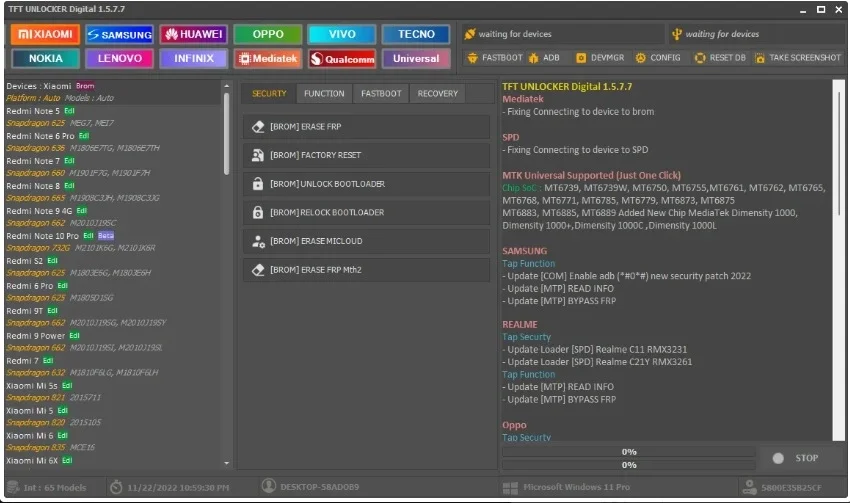Click device list scroll down arrow

tap(227, 463)
